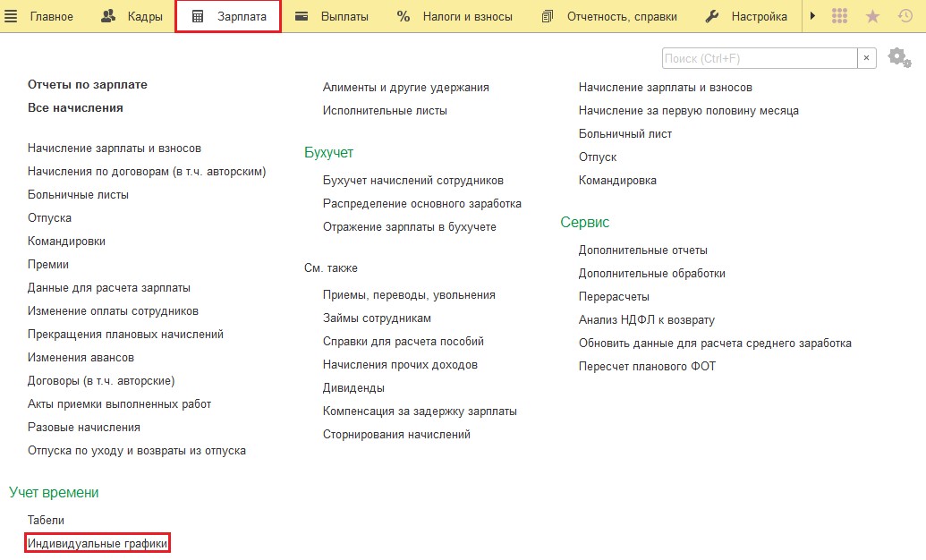Create a new Отпуск document
Screen dimensions: 926x560
(598, 157)
